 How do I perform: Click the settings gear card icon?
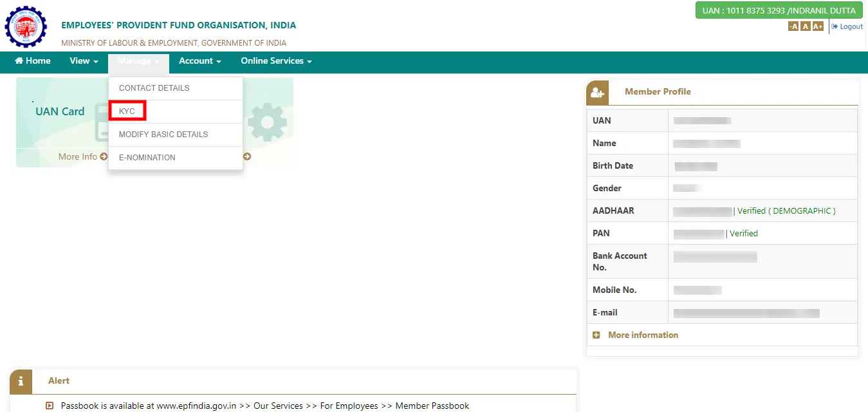tap(267, 122)
